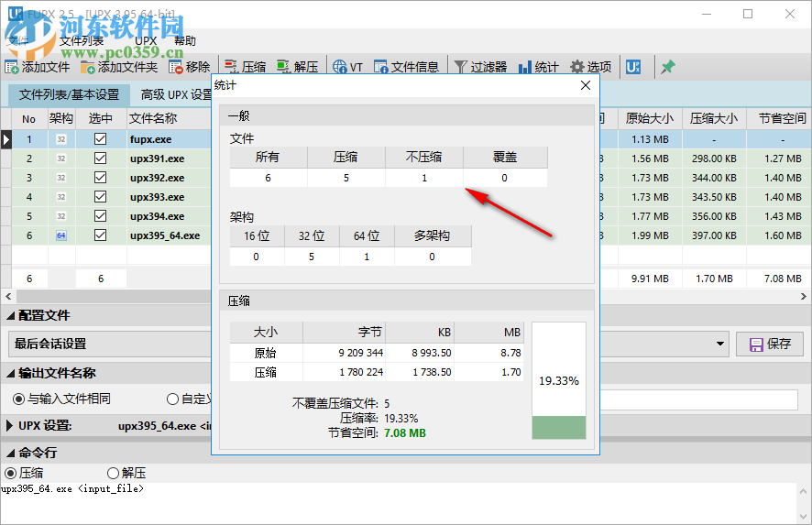Uncheck the fupx.exe checkbox
Image resolution: width=812 pixels, height=525 pixels.
101,138
